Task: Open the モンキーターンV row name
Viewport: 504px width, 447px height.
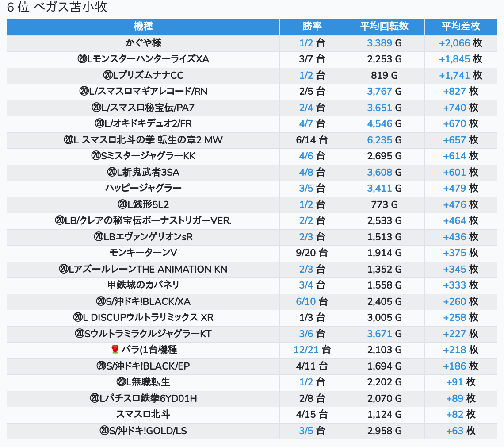Action: pyautogui.click(x=143, y=253)
